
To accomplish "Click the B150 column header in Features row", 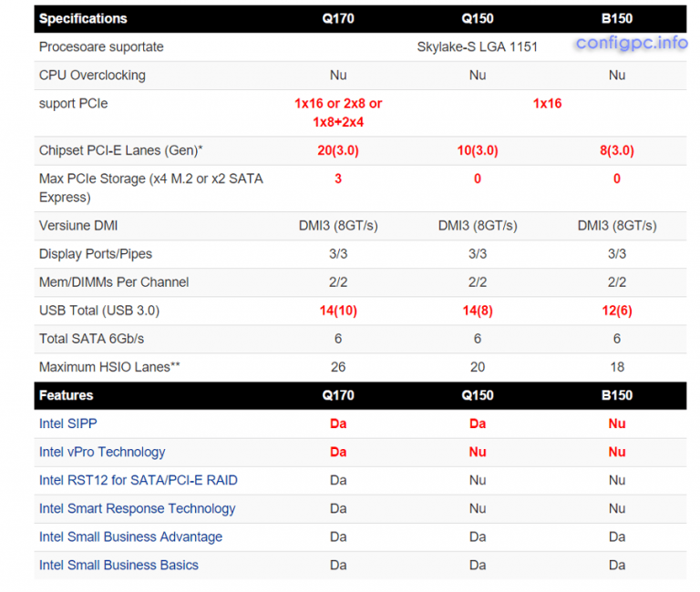I will (617, 395).
